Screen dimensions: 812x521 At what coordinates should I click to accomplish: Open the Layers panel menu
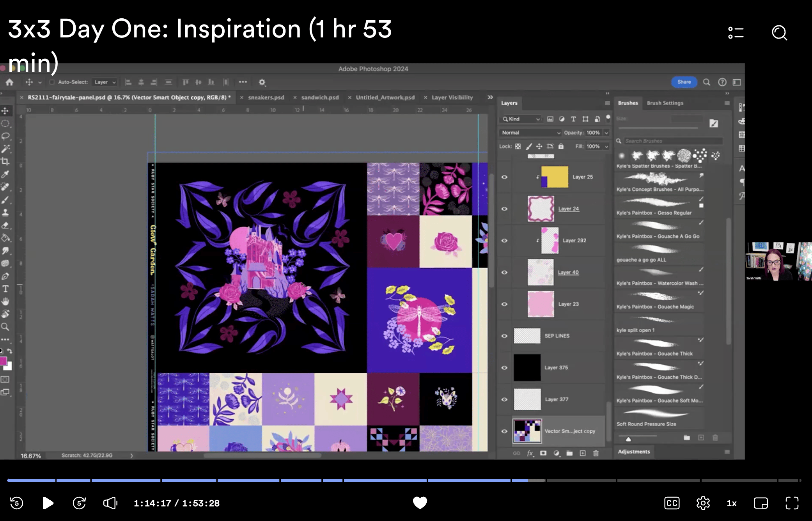pos(607,103)
